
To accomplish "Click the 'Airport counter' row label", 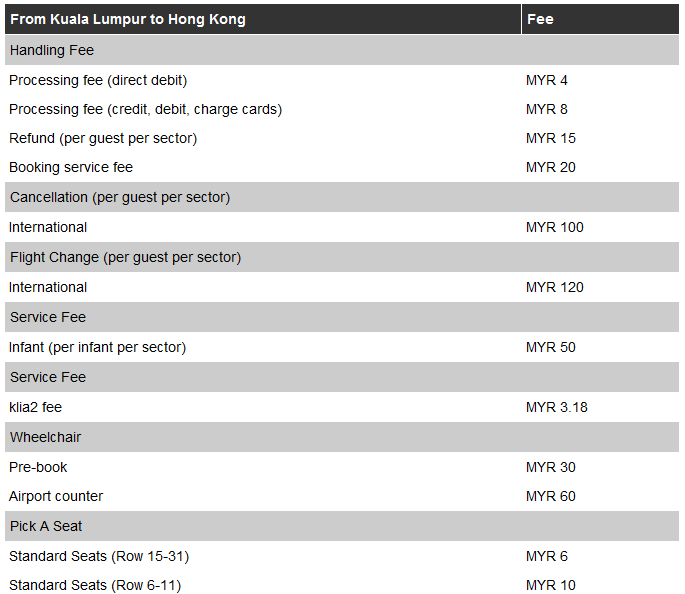I will (x=56, y=496).
